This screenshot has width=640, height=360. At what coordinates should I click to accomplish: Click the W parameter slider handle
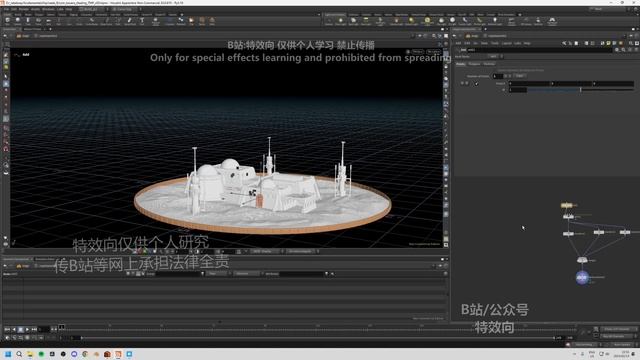click(580, 89)
